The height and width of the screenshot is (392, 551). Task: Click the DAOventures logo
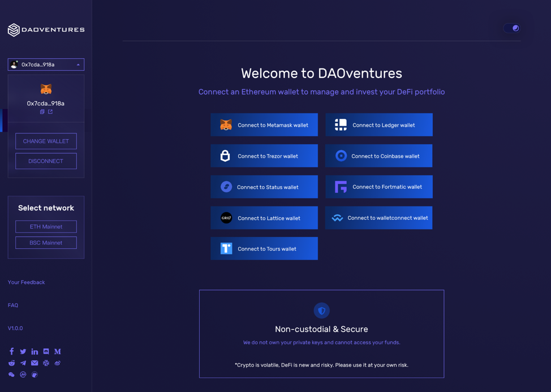(x=46, y=30)
